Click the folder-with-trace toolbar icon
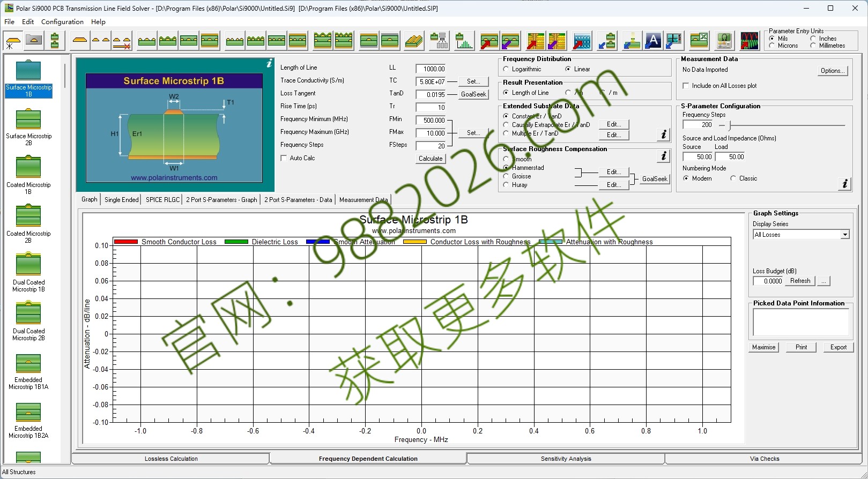 click(34, 41)
